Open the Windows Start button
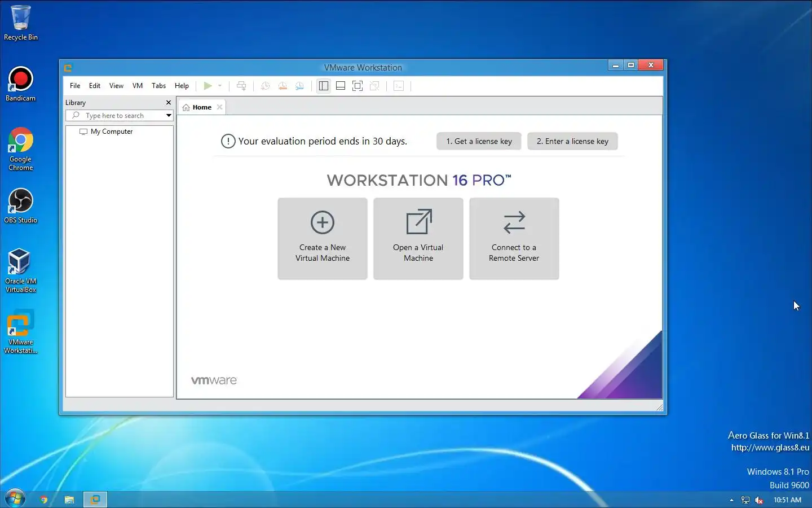Screen dimensions: 812x508 pos(15,499)
